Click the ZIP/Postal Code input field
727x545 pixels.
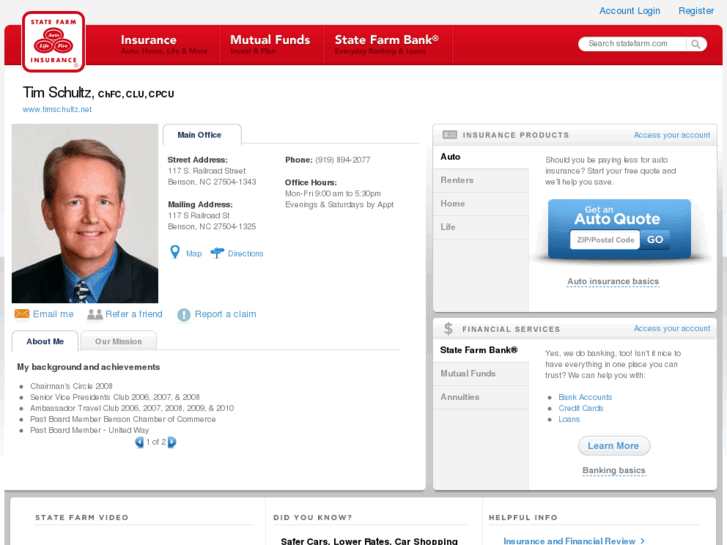tap(605, 240)
